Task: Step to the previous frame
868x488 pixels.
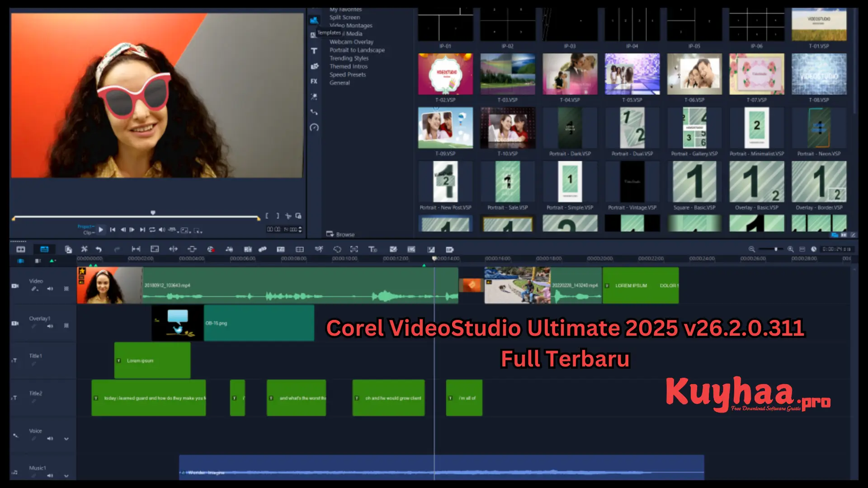Action: tap(123, 230)
